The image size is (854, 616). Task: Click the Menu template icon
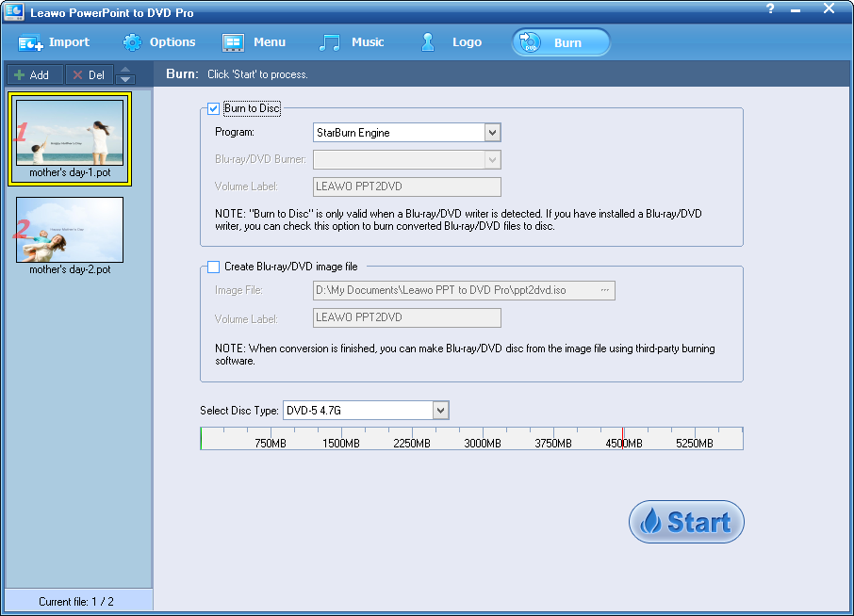coord(233,42)
